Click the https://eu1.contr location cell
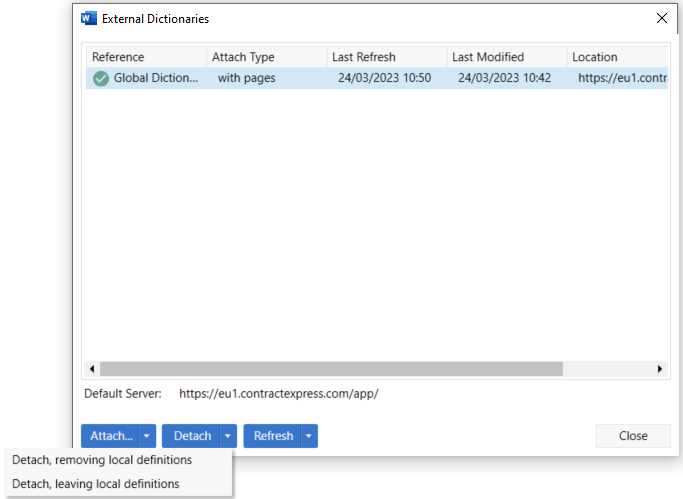683x499 pixels. pyautogui.click(x=623, y=78)
